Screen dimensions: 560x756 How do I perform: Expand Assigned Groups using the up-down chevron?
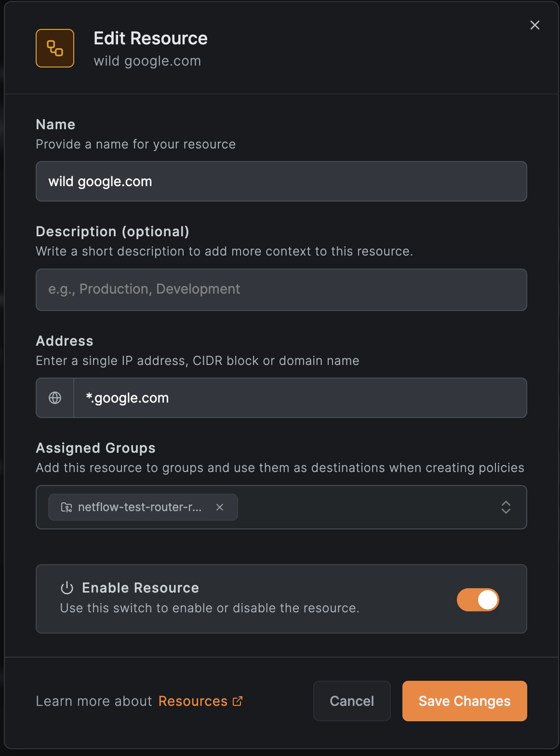[x=506, y=507]
